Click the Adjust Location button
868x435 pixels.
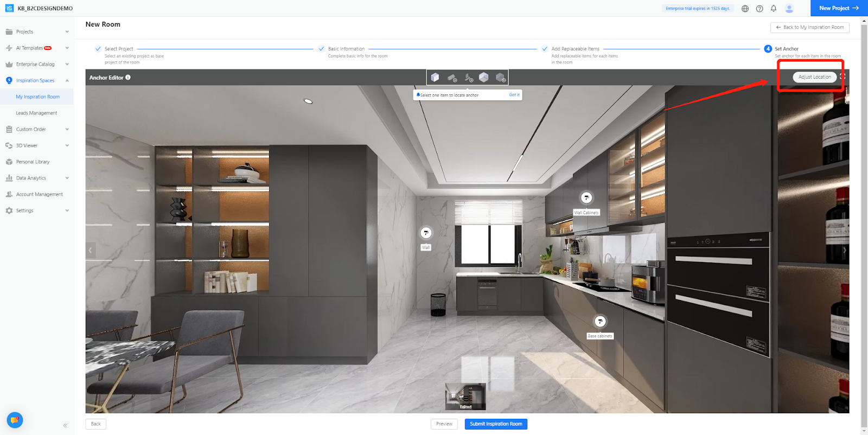pos(814,77)
